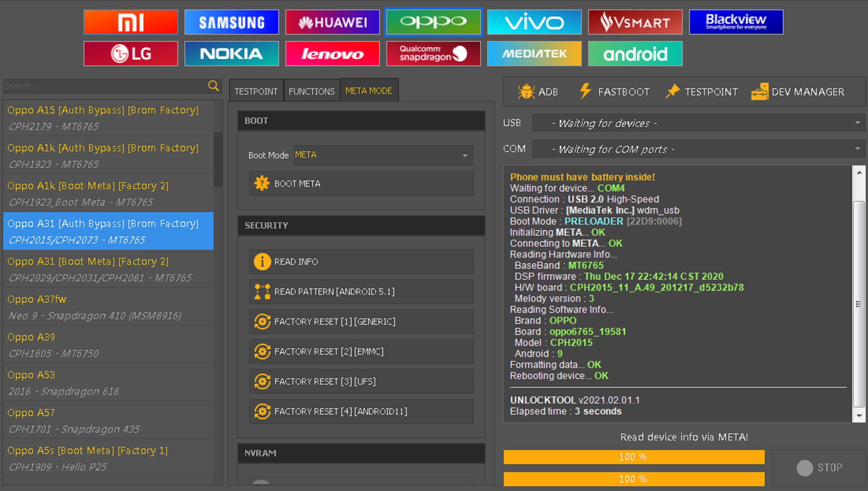Select Oppo A31 [Auth Bypass] [Brom Factory]

pos(108,231)
